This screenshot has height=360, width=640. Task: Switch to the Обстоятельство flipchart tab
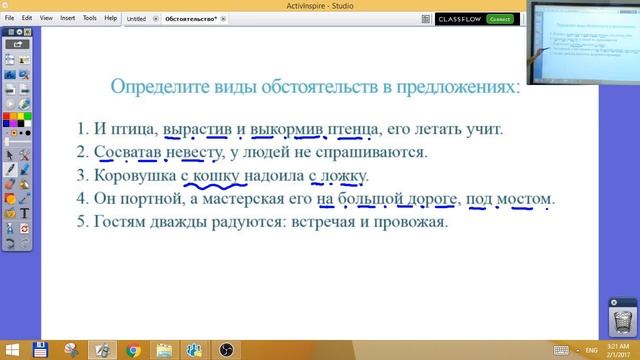pyautogui.click(x=191, y=19)
